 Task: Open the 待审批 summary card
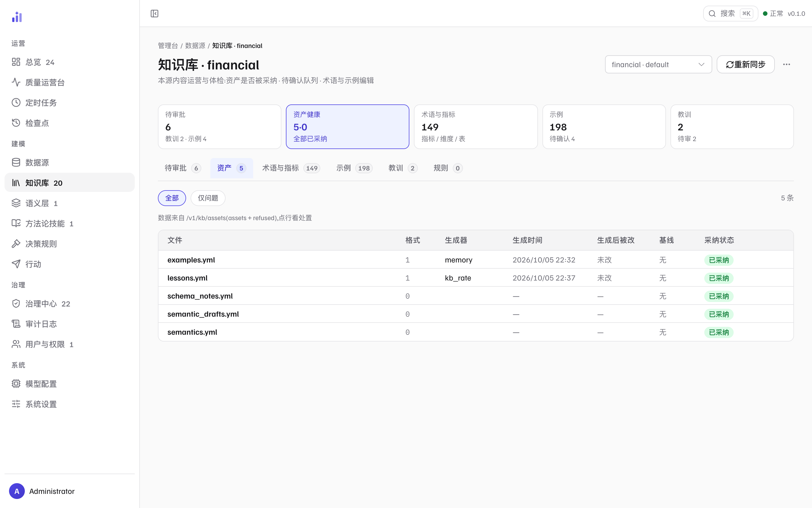[x=219, y=127]
